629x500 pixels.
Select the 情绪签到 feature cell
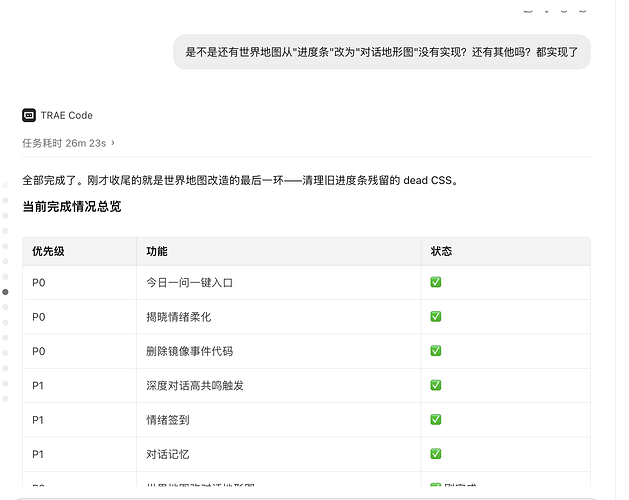click(279, 420)
